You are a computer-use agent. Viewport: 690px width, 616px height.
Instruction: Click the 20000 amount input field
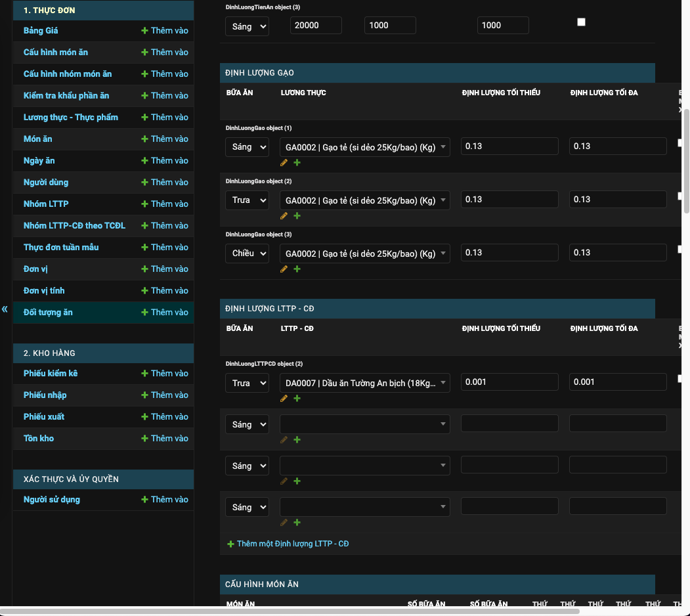pos(316,24)
